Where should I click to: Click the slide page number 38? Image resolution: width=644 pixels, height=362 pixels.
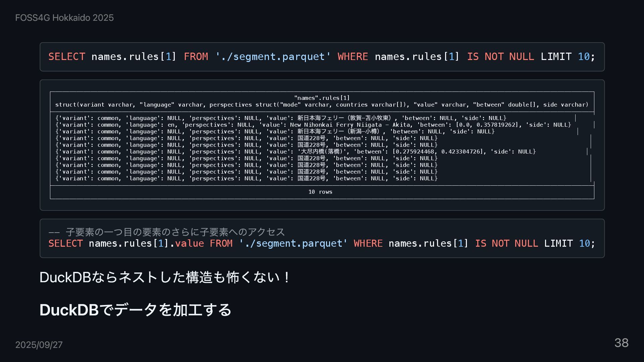pos(621,343)
